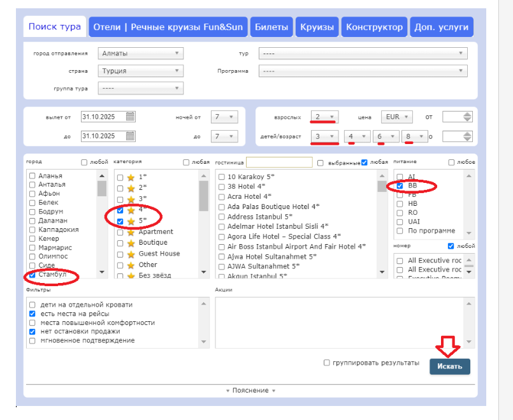Expand the Пояснение section link
The height and width of the screenshot is (420, 513).
click(250, 391)
